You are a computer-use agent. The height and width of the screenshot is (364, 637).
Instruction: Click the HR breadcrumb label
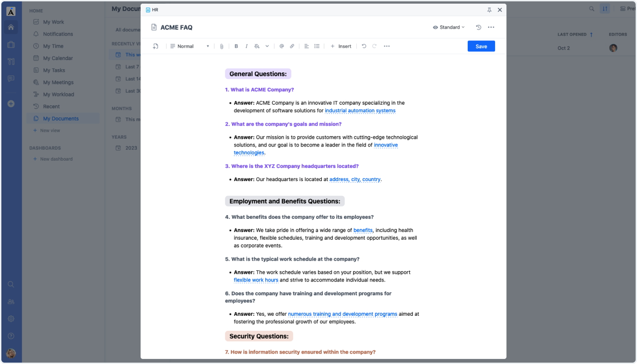pos(155,10)
